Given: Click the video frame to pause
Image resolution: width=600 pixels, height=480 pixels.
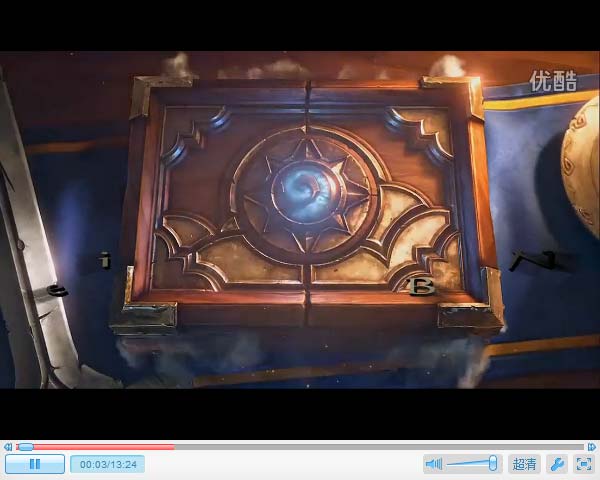Looking at the screenshot, I should coord(300,220).
